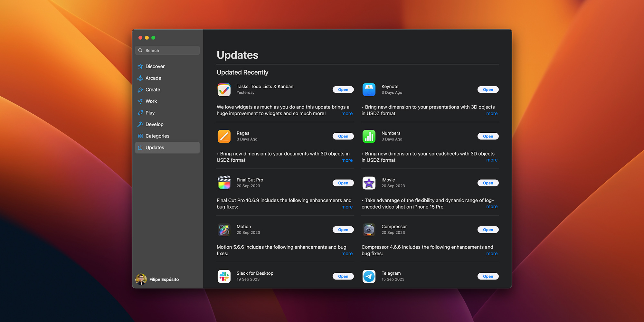644x322 pixels.
Task: Click the Slack for Desktop icon
Action: pos(224,276)
